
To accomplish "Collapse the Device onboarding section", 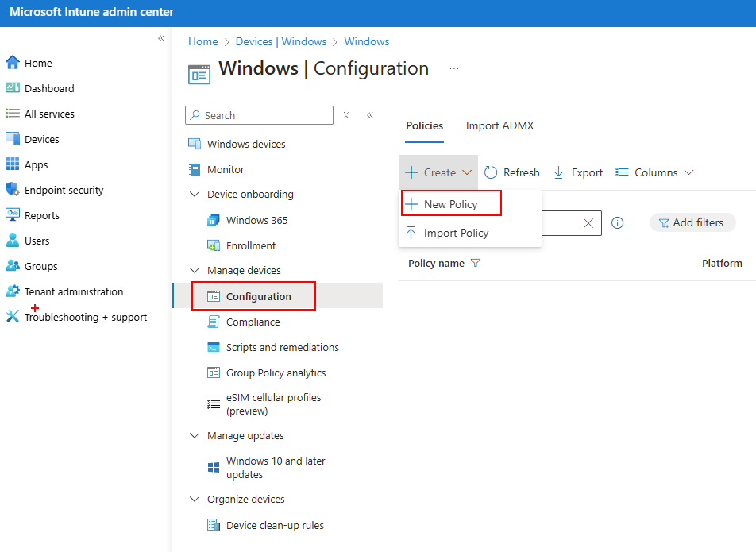I will [195, 195].
